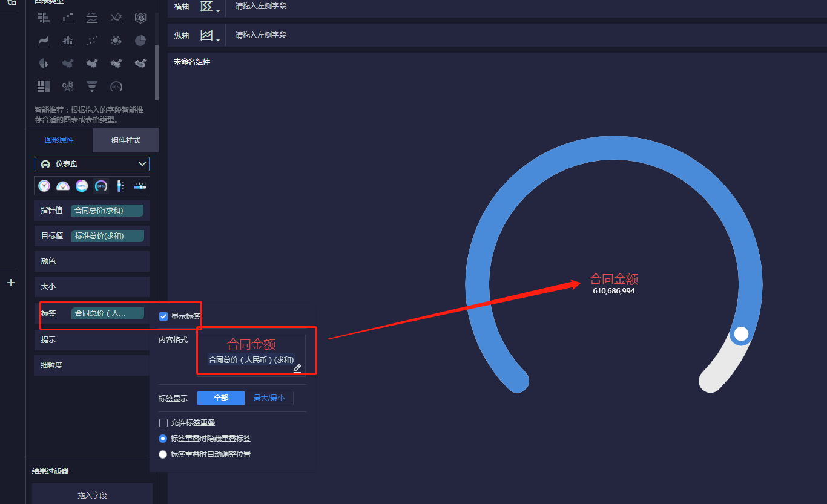The image size is (827, 504).
Task: Select the percentage ring gauge style
Action: [82, 186]
